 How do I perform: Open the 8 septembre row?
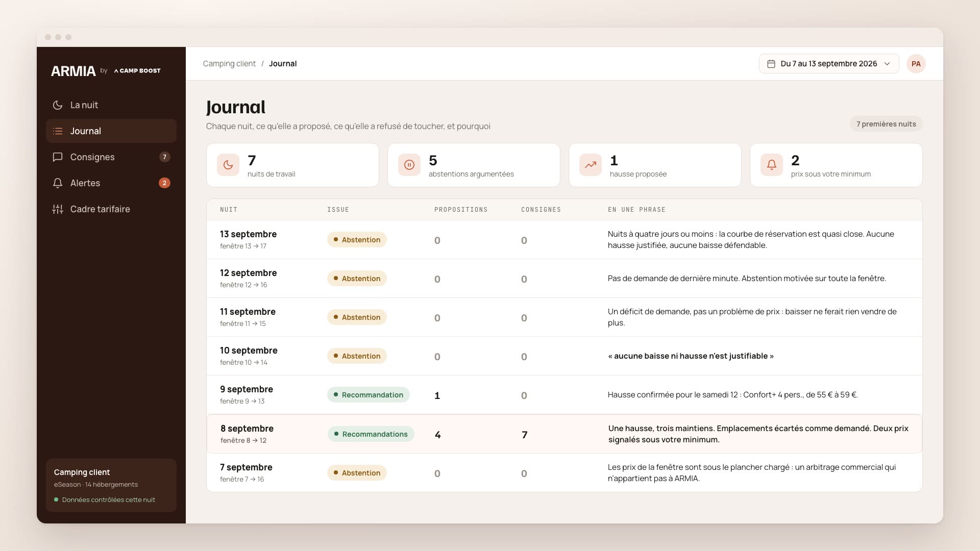tap(564, 434)
